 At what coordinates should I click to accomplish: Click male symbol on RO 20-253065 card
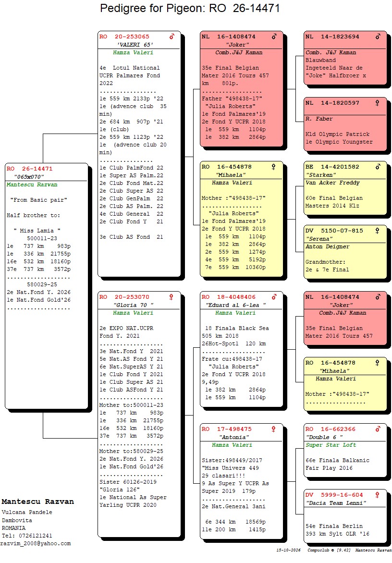(x=172, y=36)
